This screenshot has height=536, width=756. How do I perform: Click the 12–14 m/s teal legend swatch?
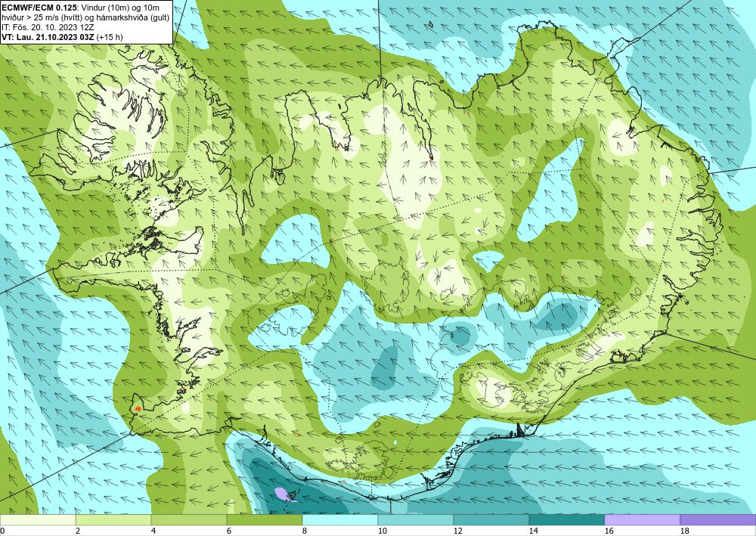click(491, 519)
